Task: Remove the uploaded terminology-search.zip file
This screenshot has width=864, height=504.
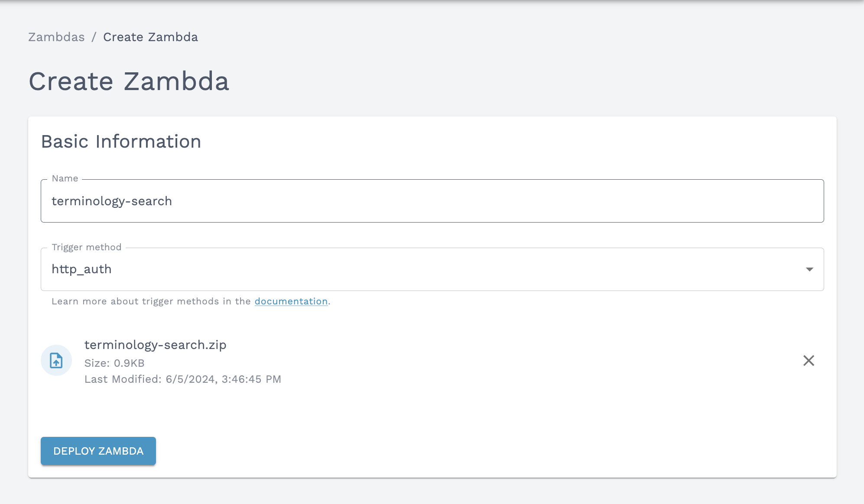Action: (x=809, y=360)
